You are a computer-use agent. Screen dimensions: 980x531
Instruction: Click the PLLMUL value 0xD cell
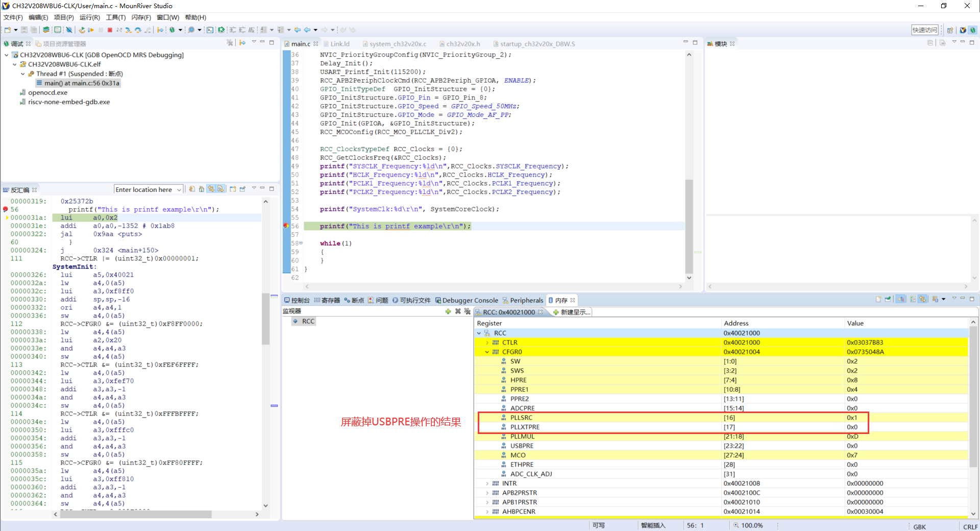click(x=852, y=437)
